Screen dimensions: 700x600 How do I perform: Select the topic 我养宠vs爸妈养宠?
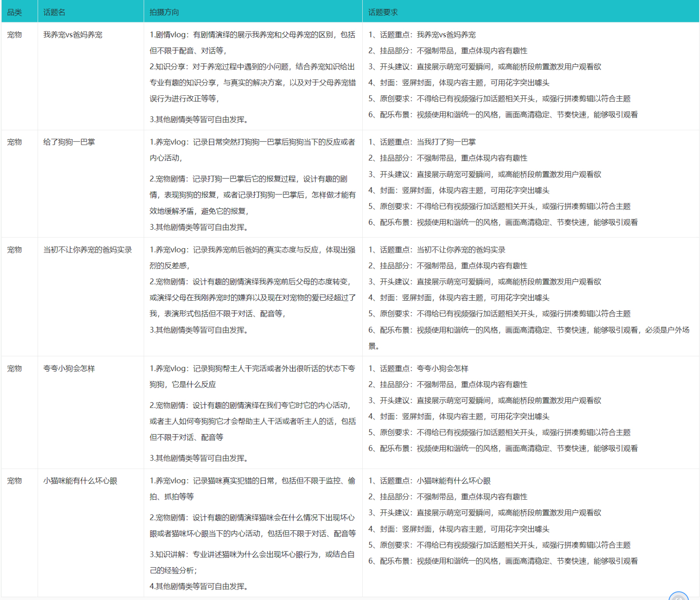tap(73, 35)
